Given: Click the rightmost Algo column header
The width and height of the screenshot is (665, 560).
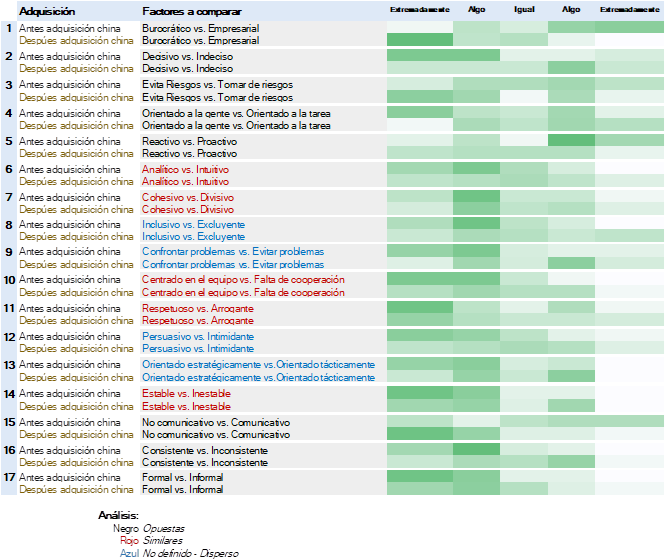Looking at the screenshot, I should point(570,9).
